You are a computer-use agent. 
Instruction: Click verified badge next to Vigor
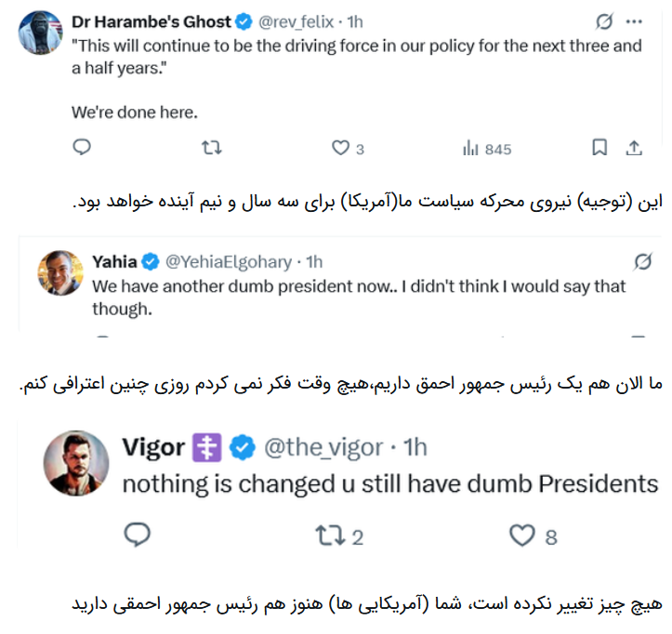pos(244,447)
